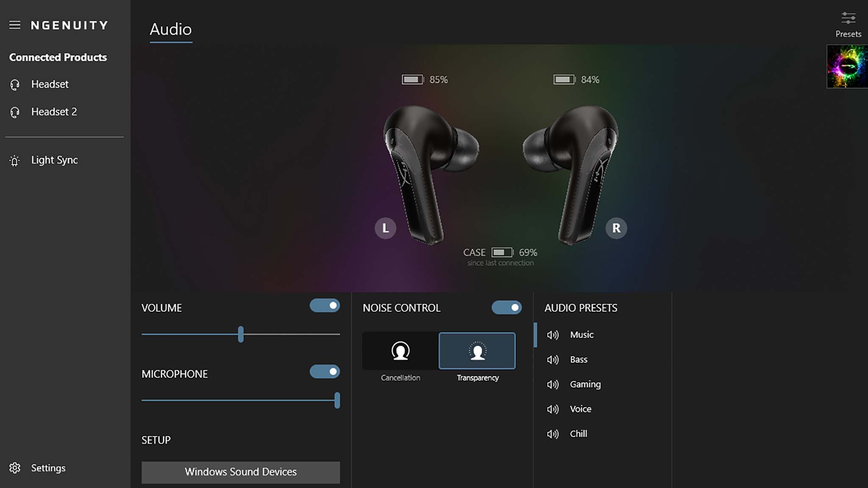Click the Voice audio preset icon
The height and width of the screenshot is (488, 868).
pyautogui.click(x=553, y=409)
